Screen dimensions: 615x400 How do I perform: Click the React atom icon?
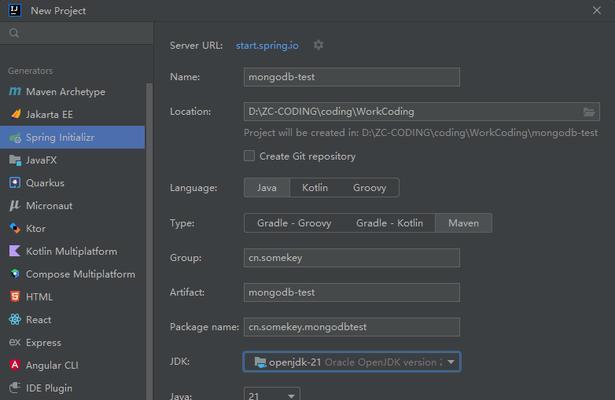coord(15,319)
